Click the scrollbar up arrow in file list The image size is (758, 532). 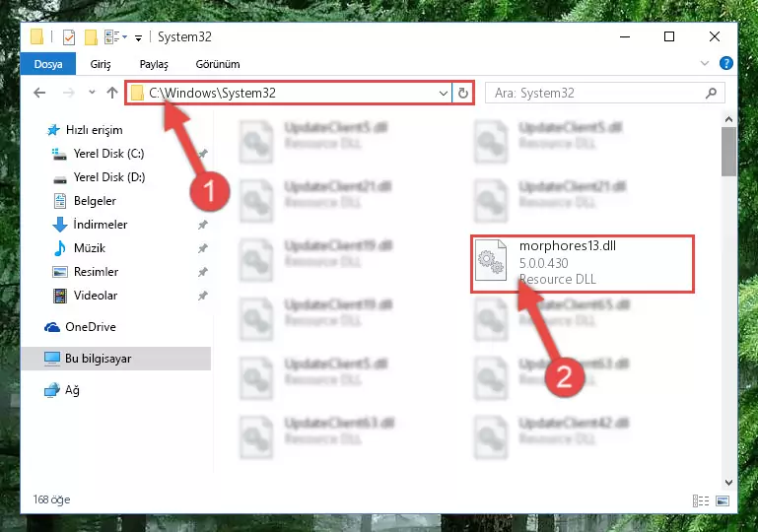729,119
